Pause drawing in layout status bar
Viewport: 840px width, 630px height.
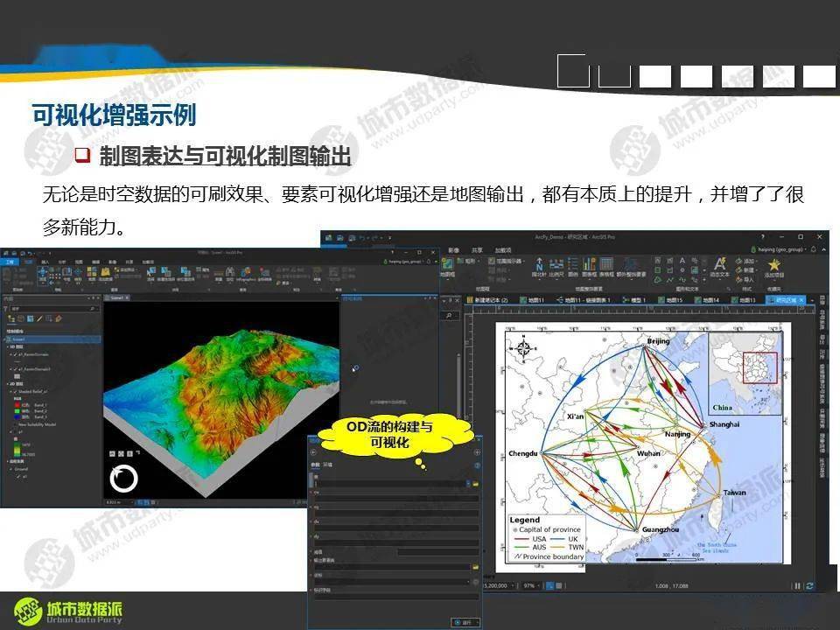tap(797, 586)
